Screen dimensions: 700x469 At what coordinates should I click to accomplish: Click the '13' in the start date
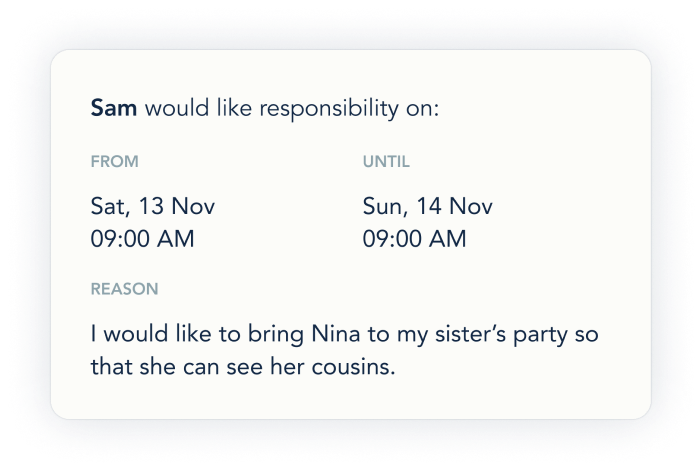151,207
